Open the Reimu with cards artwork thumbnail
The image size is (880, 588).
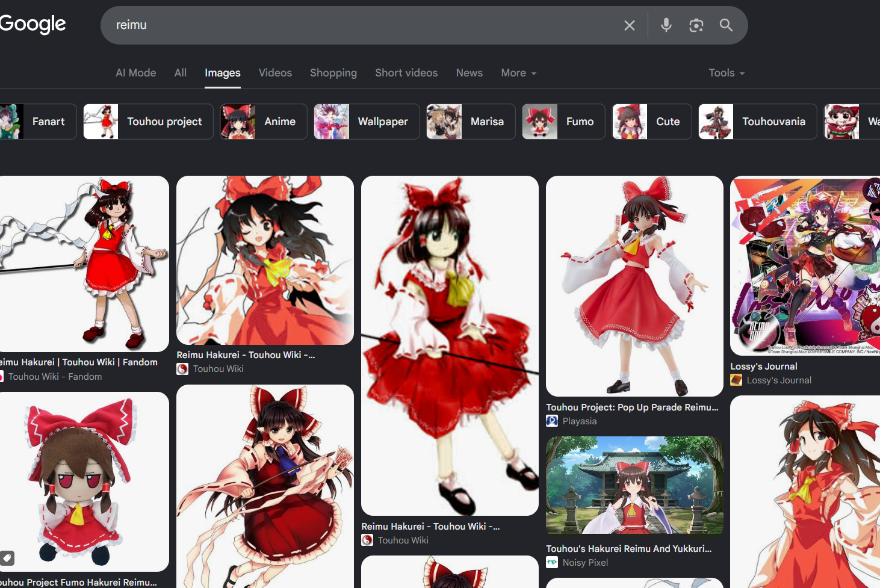[x=265, y=486]
